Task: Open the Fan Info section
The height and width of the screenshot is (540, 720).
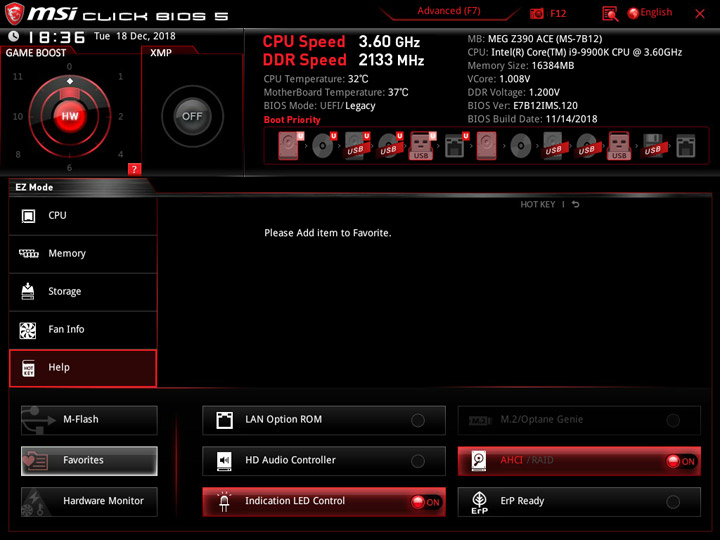Action: pyautogui.click(x=83, y=330)
